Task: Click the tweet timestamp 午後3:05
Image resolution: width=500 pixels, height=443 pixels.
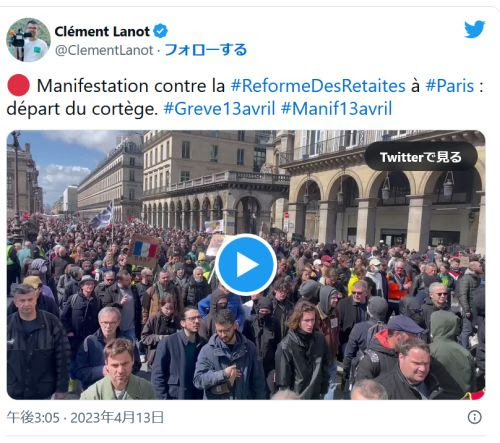Action: (33, 417)
